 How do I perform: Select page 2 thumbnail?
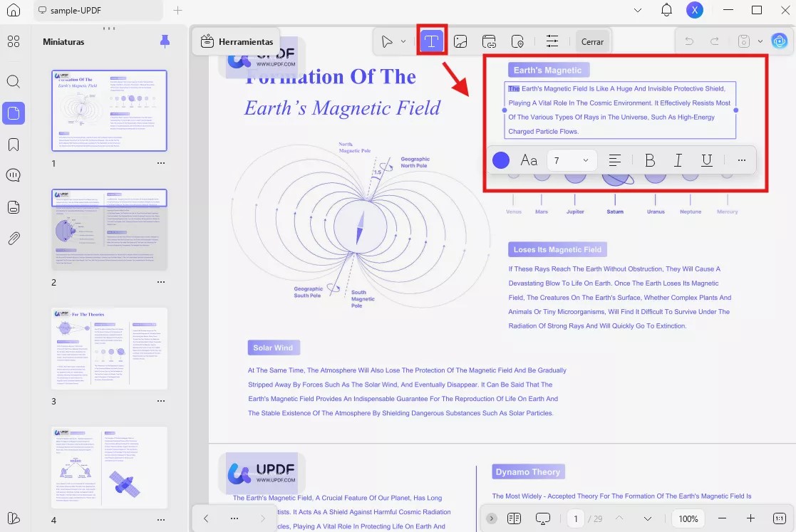[x=109, y=230]
